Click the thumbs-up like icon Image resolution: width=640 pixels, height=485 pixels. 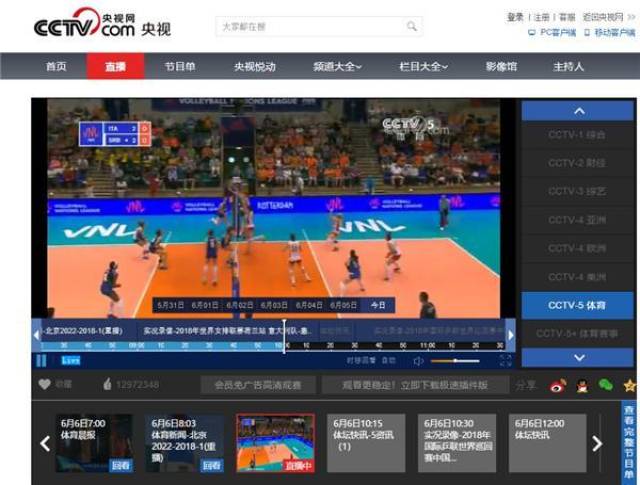[107, 384]
